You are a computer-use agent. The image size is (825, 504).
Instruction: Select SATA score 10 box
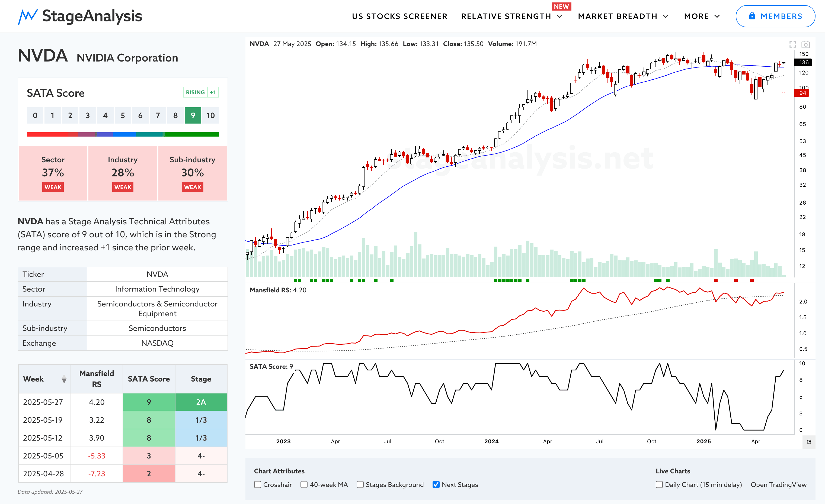pyautogui.click(x=210, y=115)
